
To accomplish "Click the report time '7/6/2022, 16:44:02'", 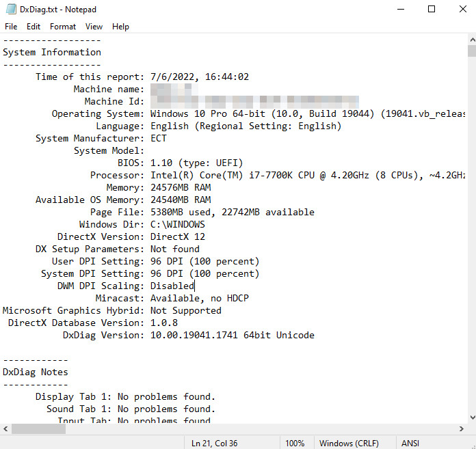I will coord(200,77).
